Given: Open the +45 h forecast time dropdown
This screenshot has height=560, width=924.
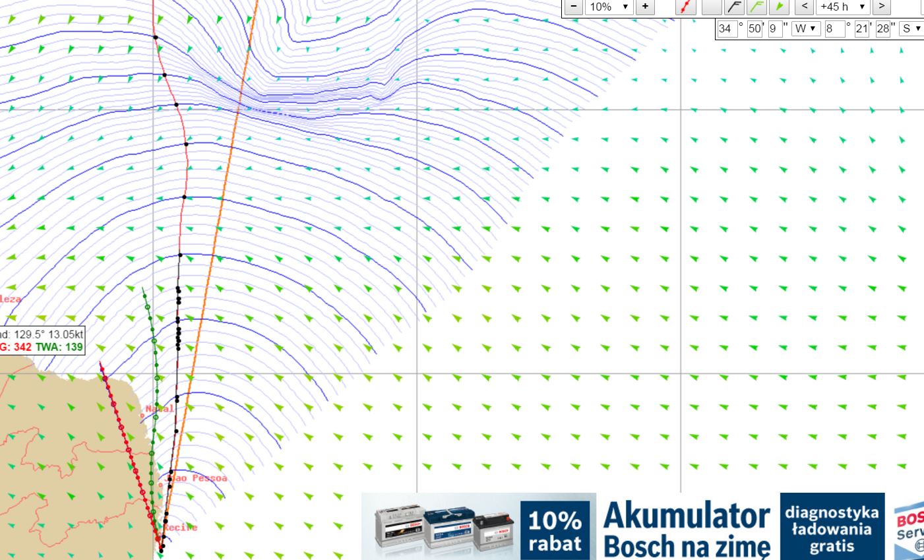Looking at the screenshot, I should click(x=843, y=7).
